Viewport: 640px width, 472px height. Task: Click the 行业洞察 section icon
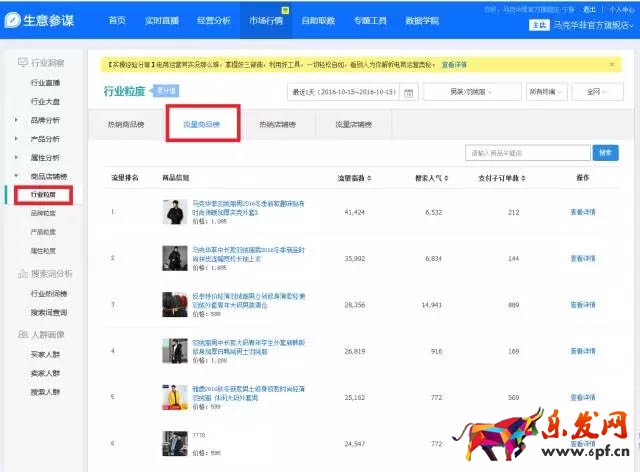[x=23, y=63]
